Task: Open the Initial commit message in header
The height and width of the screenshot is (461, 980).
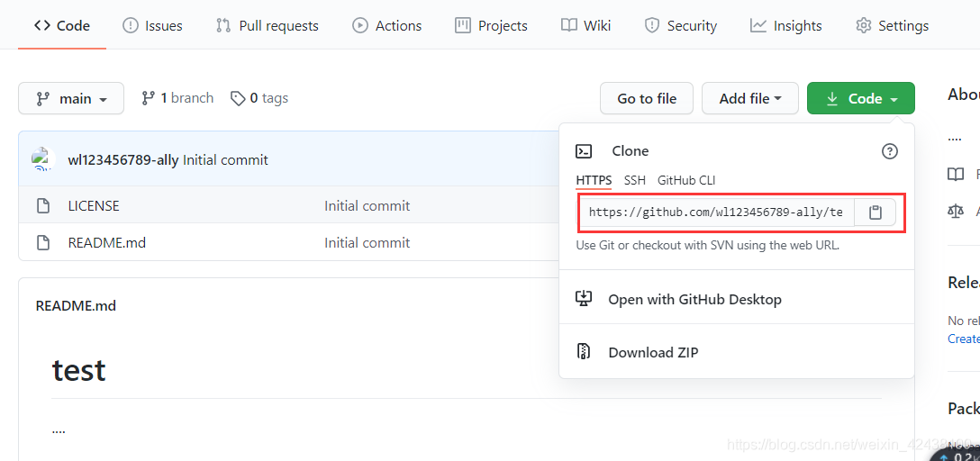Action: click(x=225, y=160)
